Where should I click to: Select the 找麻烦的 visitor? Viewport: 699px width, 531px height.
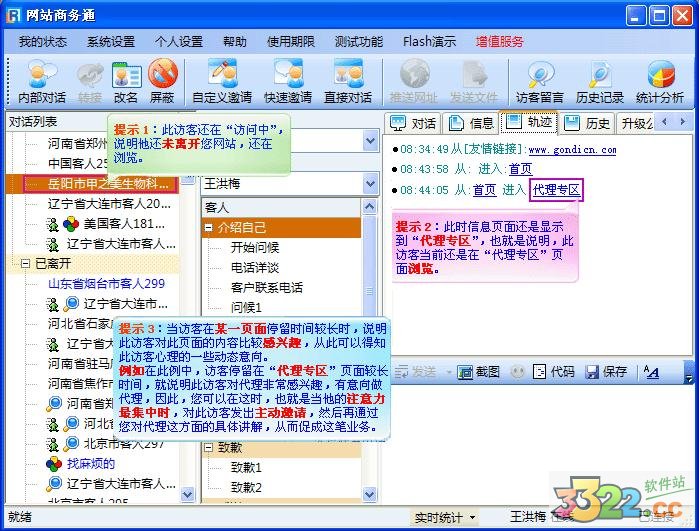tap(90, 464)
